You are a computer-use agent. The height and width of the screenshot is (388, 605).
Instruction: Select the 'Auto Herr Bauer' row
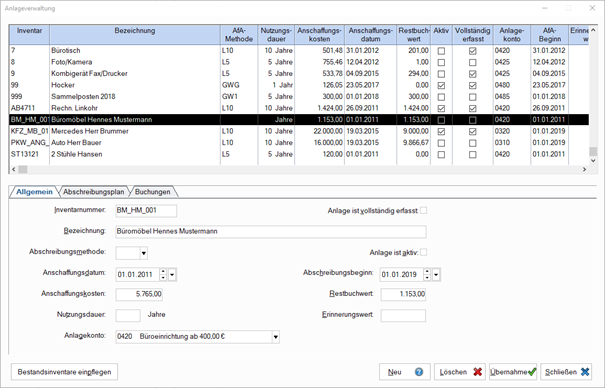pos(299,143)
